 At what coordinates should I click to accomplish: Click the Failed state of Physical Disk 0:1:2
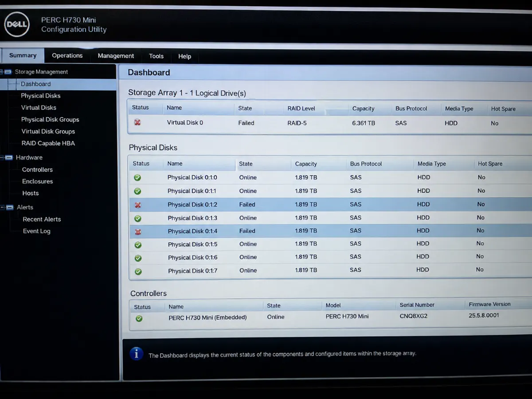247,205
